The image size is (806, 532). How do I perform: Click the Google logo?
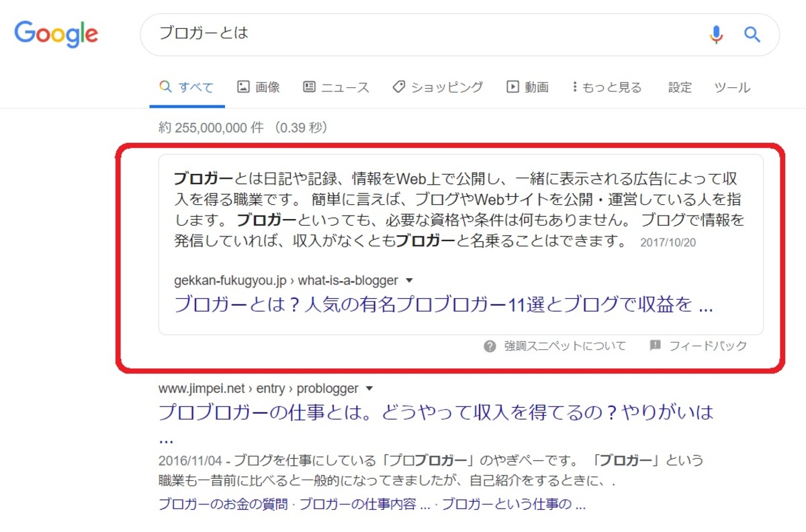click(x=56, y=34)
